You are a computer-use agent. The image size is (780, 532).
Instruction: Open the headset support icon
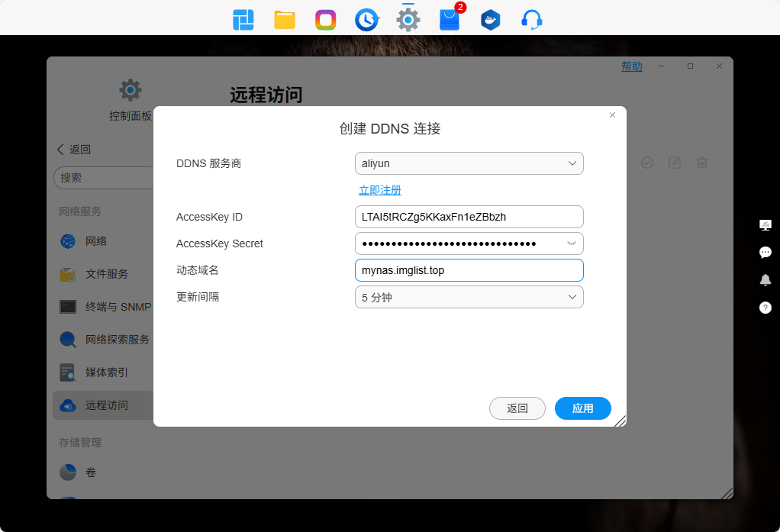pos(532,20)
